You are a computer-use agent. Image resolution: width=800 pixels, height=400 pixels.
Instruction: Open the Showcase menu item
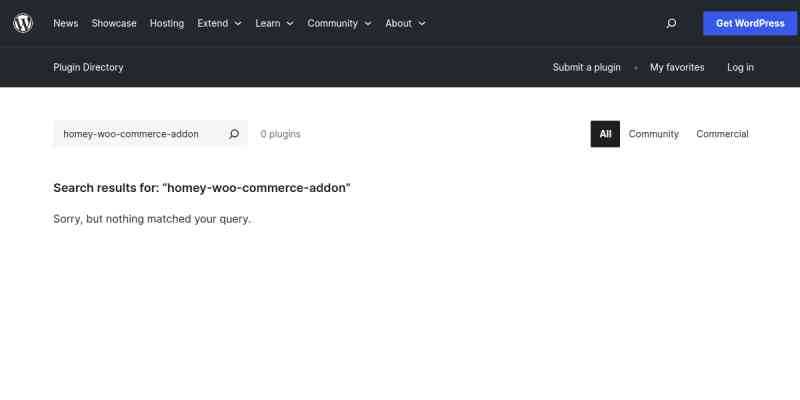coord(114,23)
